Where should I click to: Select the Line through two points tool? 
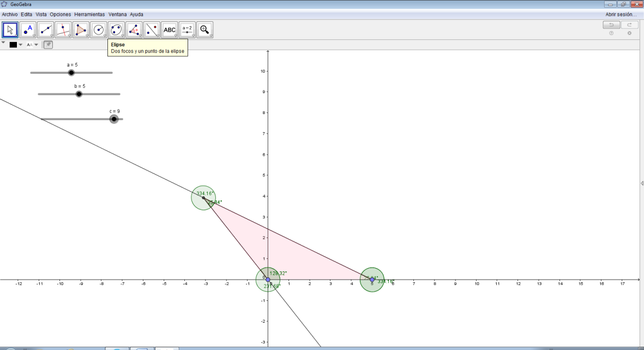pyautogui.click(x=46, y=30)
